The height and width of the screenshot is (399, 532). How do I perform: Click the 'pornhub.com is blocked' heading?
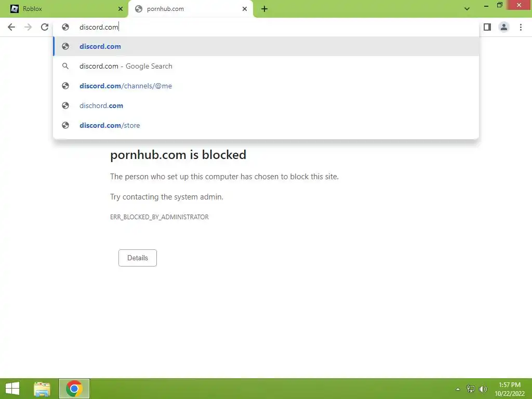tap(178, 155)
